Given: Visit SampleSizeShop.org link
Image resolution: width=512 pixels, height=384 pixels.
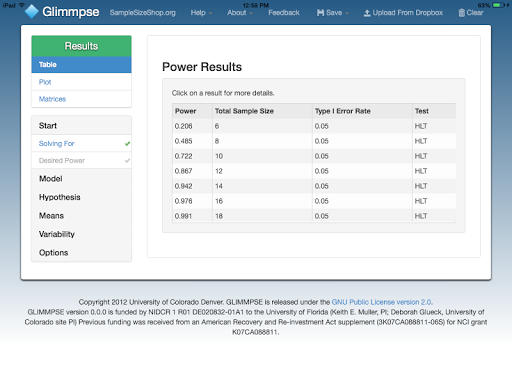Looking at the screenshot, I should (143, 13).
